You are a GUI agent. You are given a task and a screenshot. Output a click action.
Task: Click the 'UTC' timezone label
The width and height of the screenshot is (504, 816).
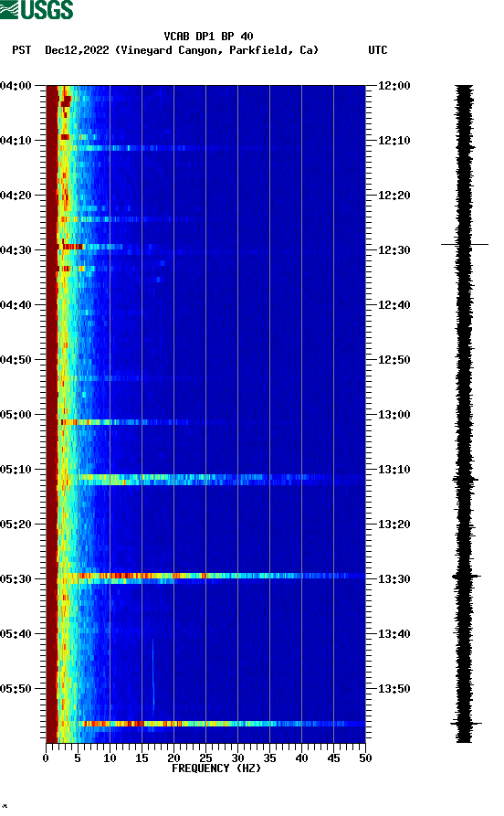(x=378, y=50)
